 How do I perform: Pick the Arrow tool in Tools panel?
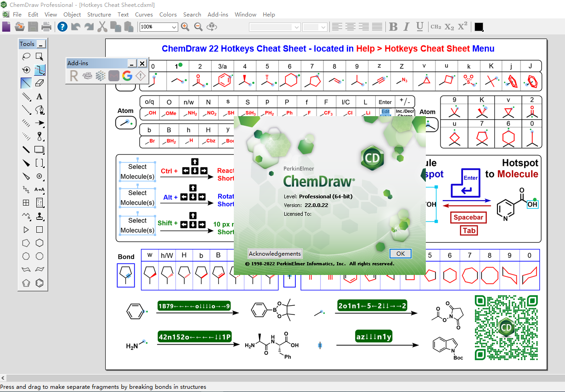pyautogui.click(x=40, y=123)
